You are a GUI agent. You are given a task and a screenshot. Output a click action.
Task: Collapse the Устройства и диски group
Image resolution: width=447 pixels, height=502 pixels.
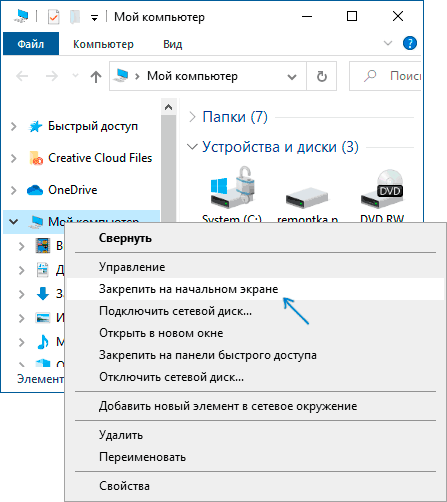coord(192,147)
